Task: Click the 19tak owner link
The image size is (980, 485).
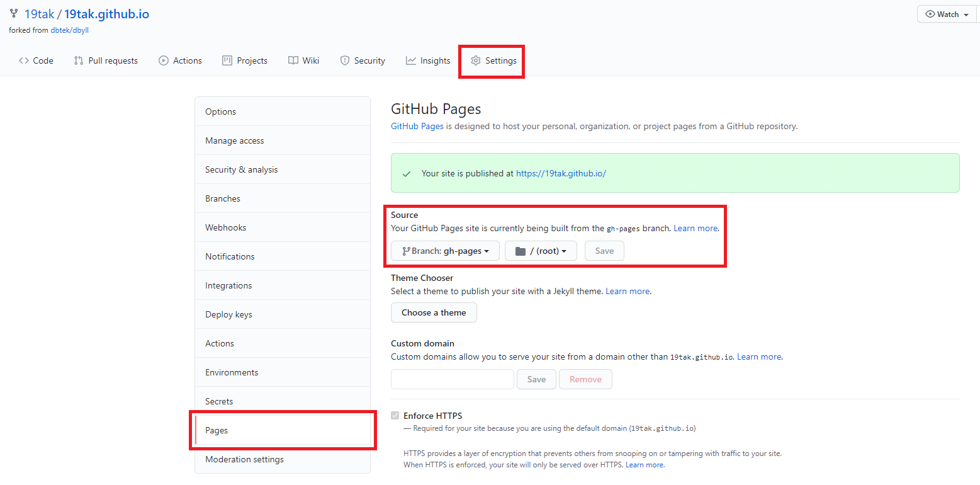Action: pyautogui.click(x=39, y=14)
